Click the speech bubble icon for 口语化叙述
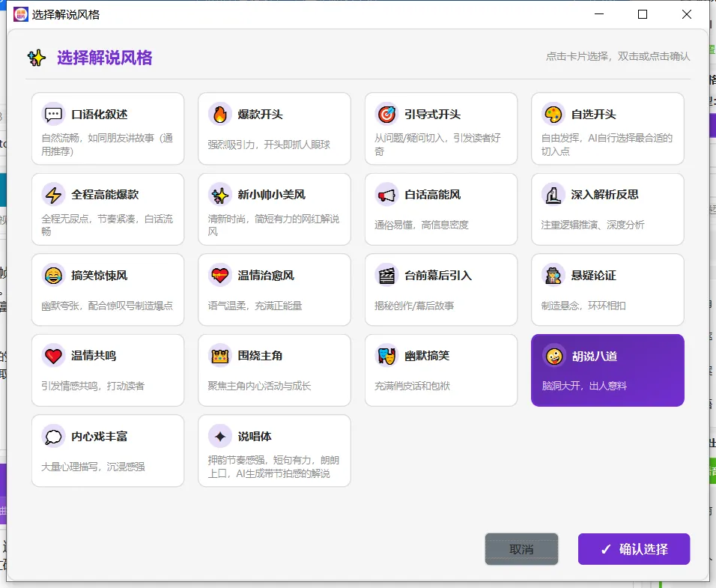The image size is (716, 588). pos(53,114)
